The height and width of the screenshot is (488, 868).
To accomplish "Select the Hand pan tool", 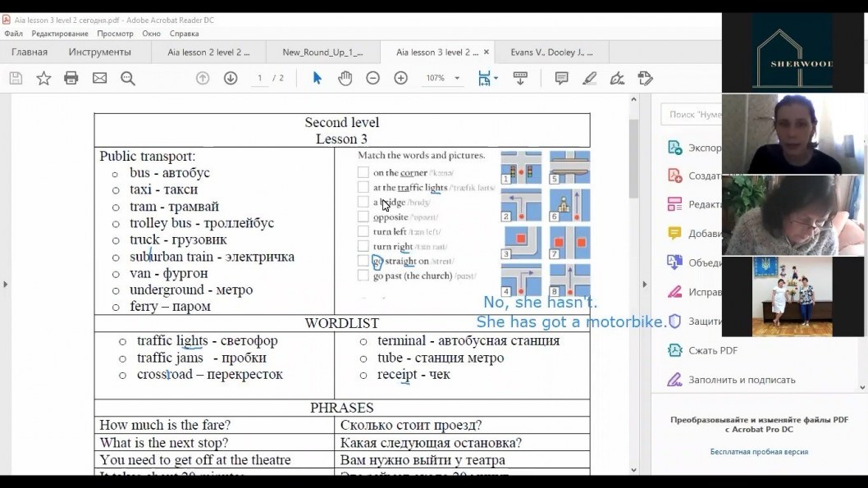I will pyautogui.click(x=345, y=78).
